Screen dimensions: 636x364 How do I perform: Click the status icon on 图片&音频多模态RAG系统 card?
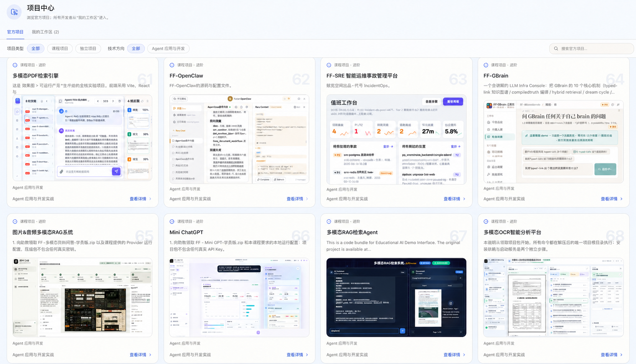click(15, 222)
